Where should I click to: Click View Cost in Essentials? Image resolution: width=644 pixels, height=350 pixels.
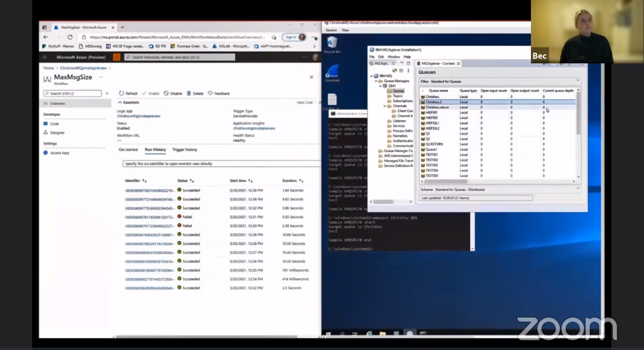(305, 102)
